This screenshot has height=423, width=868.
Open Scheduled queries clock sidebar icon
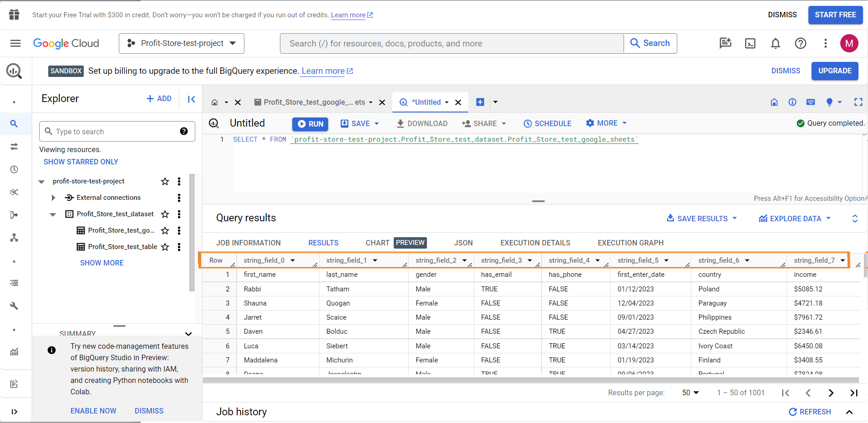coord(14,169)
